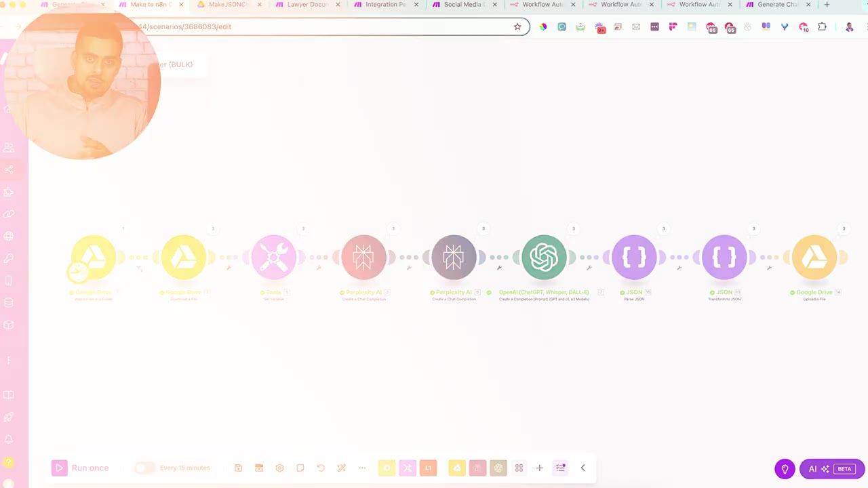Viewport: 868px width, 488px height.
Task: Open the AI BETA assistant button
Action: (x=832, y=468)
